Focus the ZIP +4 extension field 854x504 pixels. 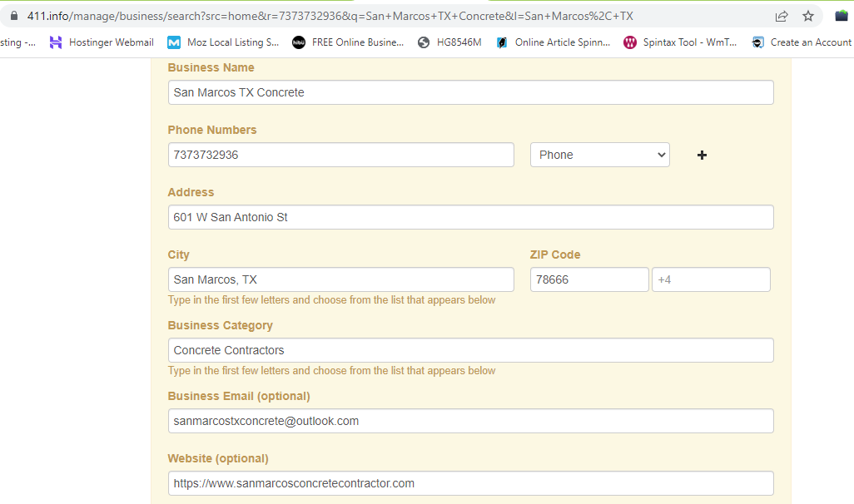[710, 279]
